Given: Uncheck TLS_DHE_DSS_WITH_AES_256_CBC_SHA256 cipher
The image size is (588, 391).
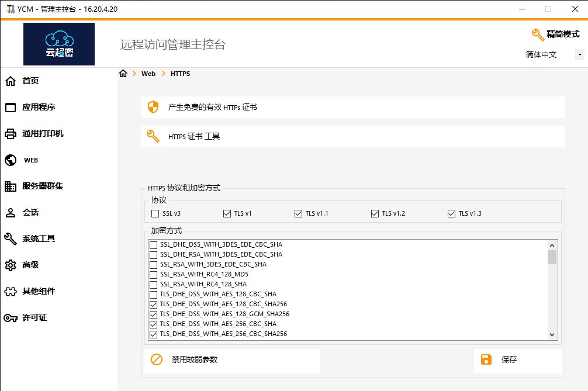Looking at the screenshot, I should [153, 334].
